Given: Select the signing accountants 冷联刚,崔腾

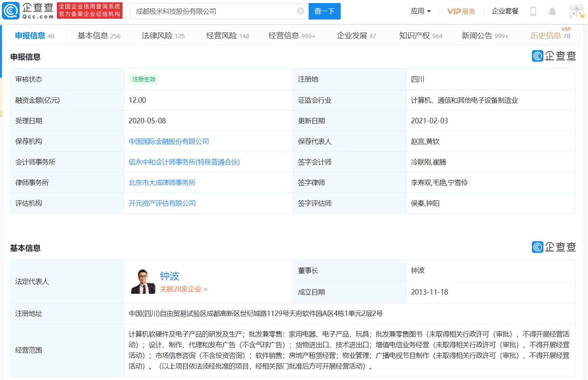Looking at the screenshot, I should click(428, 162).
